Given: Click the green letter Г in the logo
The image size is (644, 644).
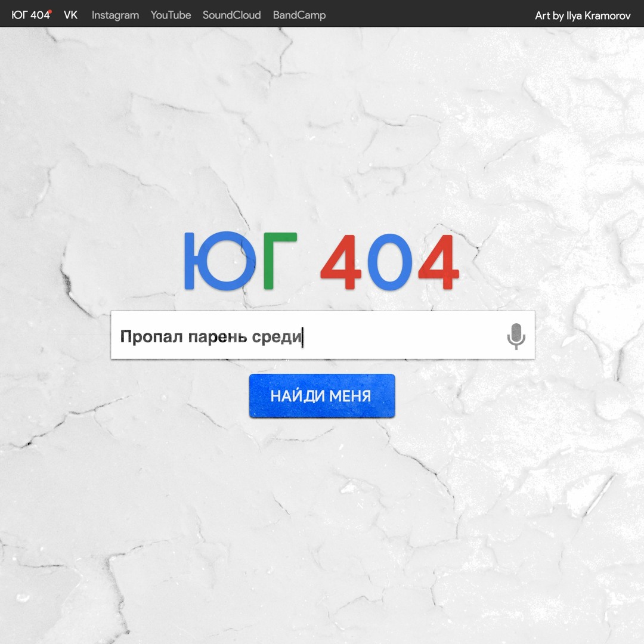Looking at the screenshot, I should point(277,261).
